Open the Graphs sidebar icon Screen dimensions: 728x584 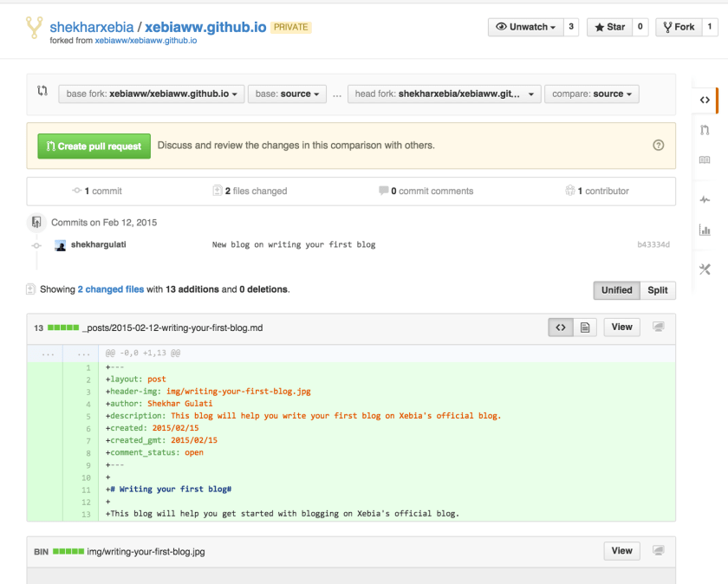point(705,230)
